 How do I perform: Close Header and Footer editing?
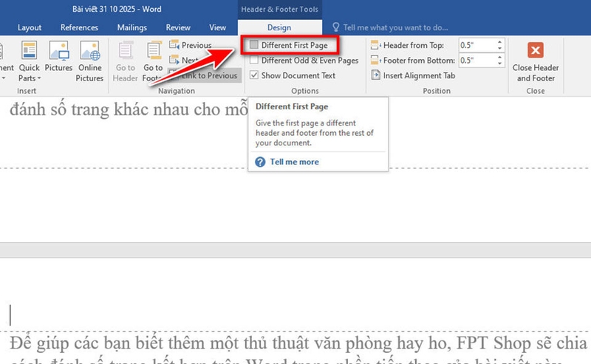pos(536,61)
